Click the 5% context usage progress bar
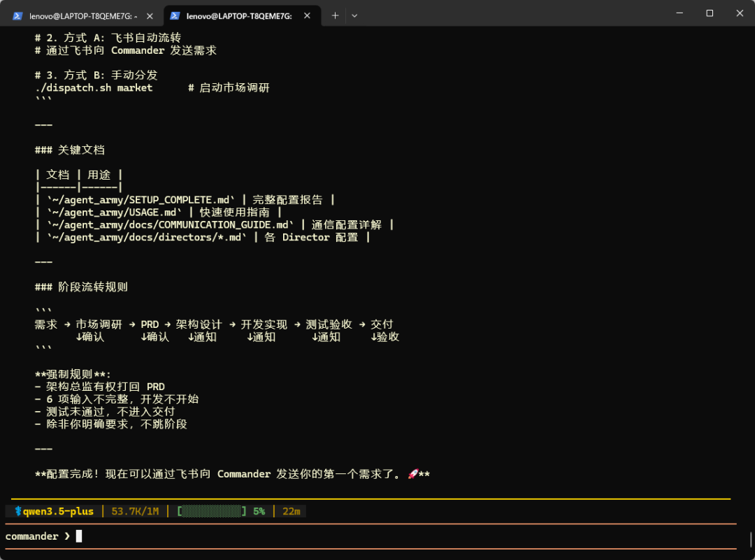 (213, 511)
